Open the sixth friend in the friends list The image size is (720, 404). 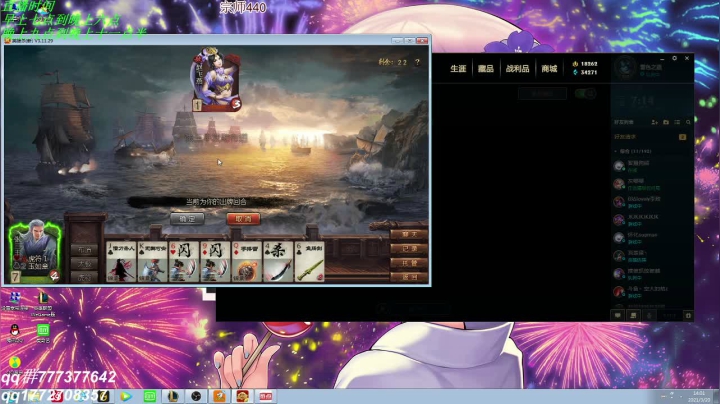652,256
